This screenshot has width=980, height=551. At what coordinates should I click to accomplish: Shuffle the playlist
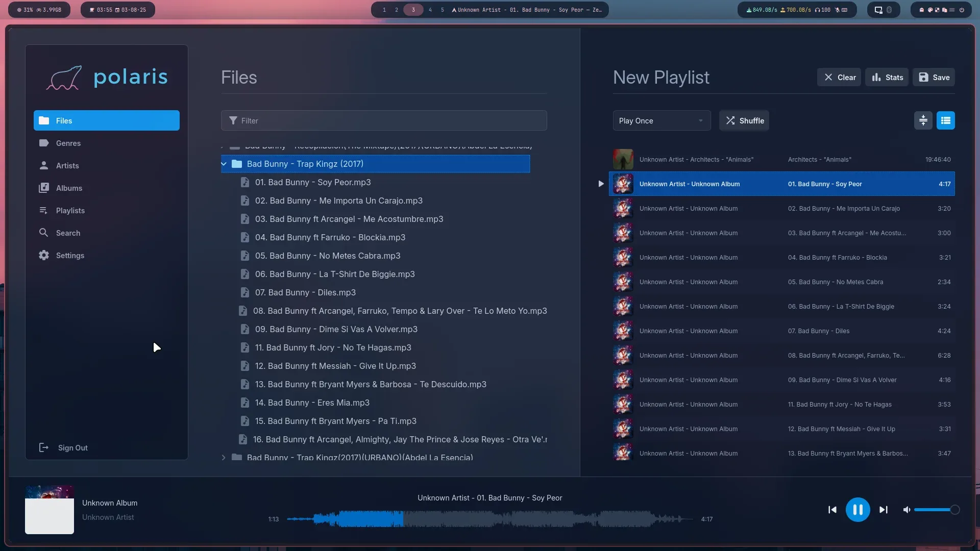[x=744, y=120]
